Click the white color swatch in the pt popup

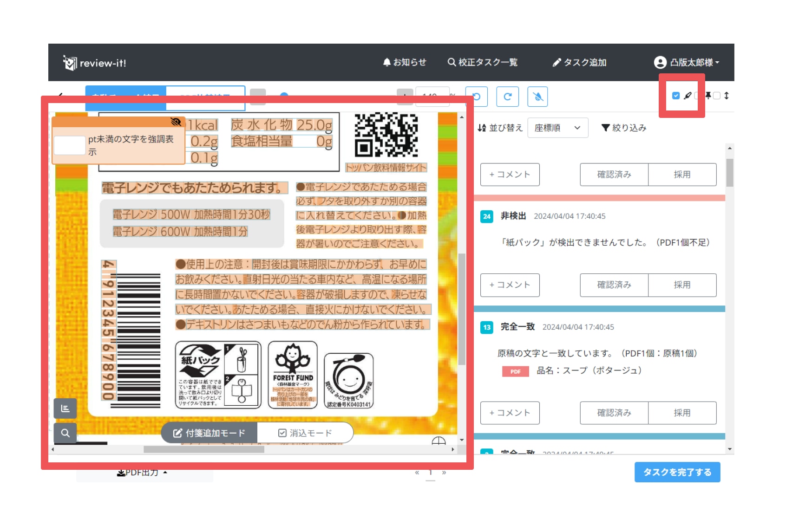pos(70,145)
